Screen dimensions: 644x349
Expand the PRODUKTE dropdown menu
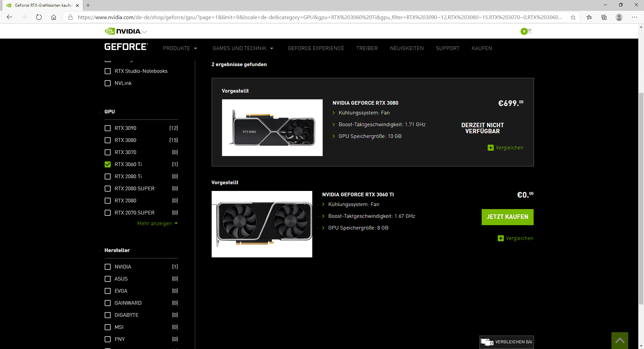point(180,48)
